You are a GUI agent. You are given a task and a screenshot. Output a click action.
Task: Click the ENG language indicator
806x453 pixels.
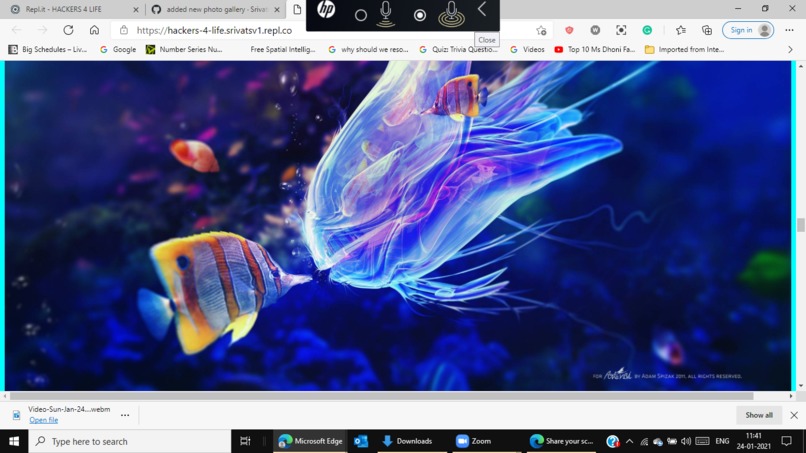722,441
